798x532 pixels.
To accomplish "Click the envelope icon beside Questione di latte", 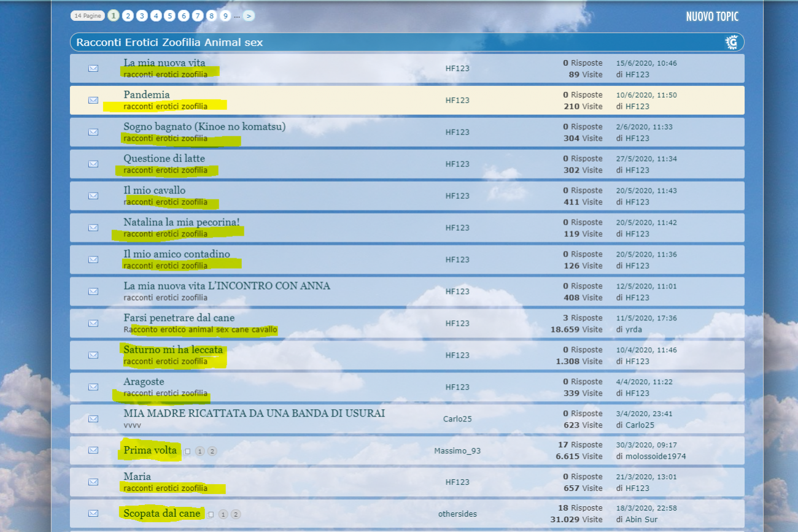I will 93,164.
